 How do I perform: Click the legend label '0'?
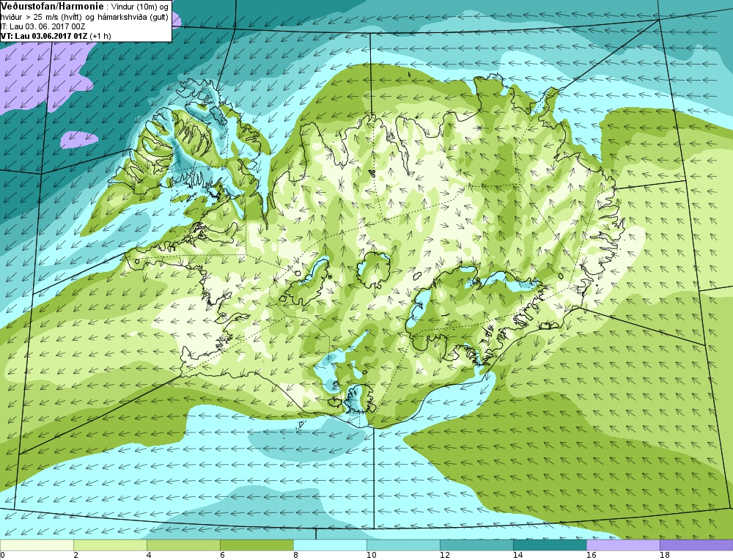point(3,556)
